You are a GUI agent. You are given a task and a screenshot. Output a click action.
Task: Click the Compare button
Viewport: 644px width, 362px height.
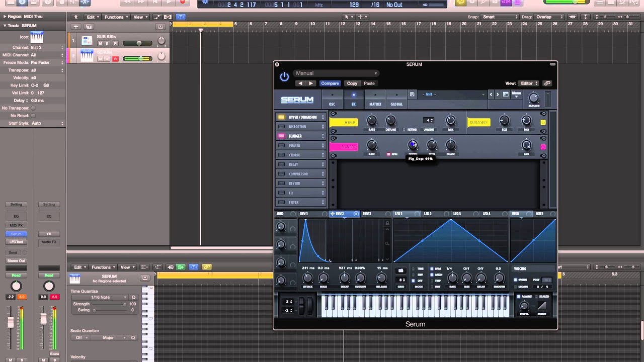(330, 83)
